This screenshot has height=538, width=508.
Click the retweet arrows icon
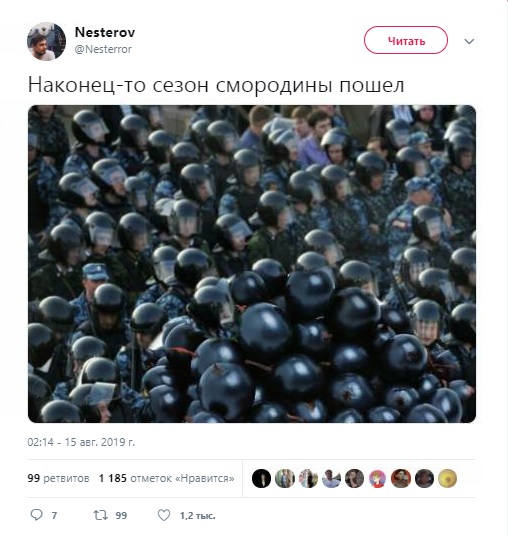pyautogui.click(x=101, y=515)
